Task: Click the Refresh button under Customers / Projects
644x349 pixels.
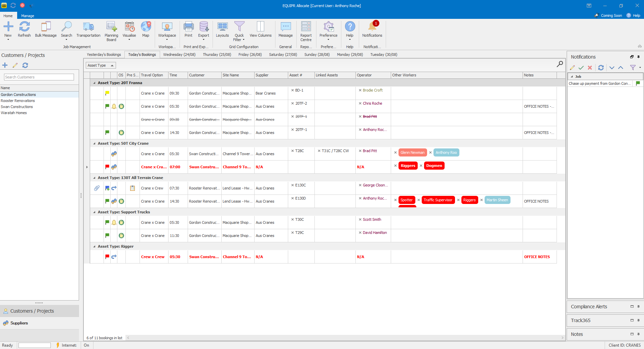Action: [x=25, y=65]
